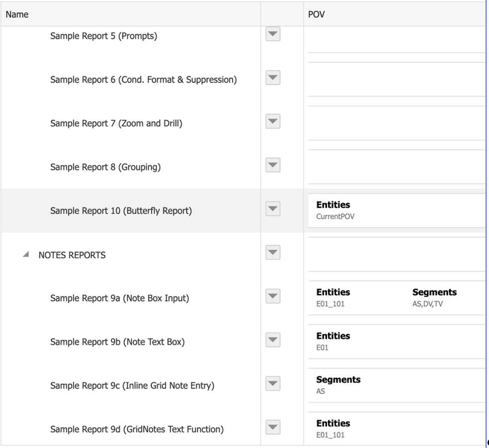Click Entities E01 POV for Report 9b
Screen dimensions: 489x448
tap(333, 342)
